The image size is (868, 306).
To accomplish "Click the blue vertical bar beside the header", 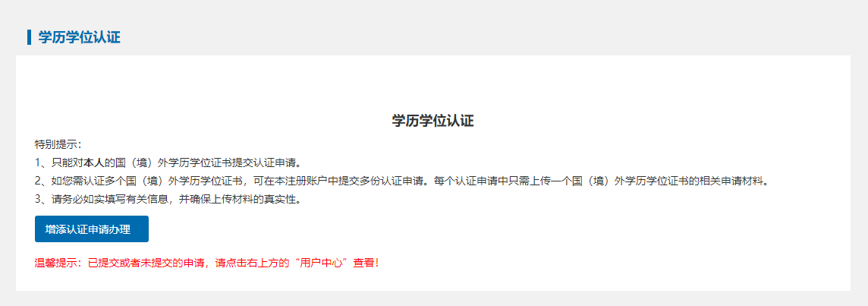I will point(29,37).
